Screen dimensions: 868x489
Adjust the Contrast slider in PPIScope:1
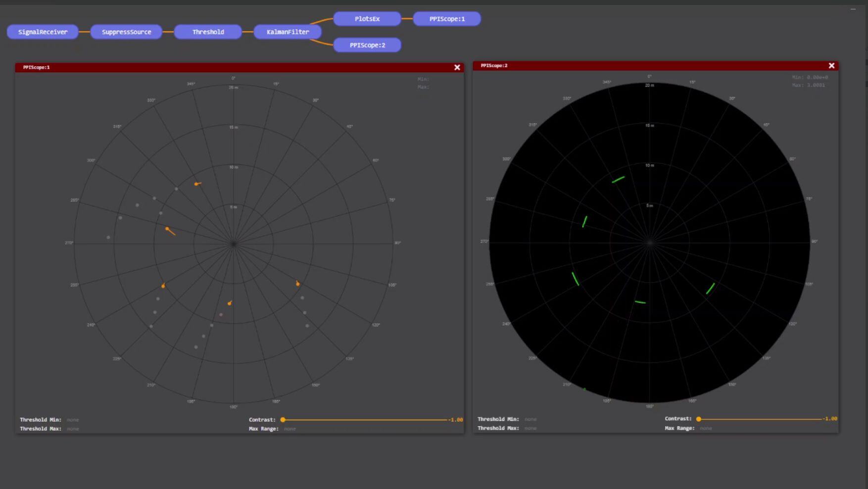tap(282, 419)
